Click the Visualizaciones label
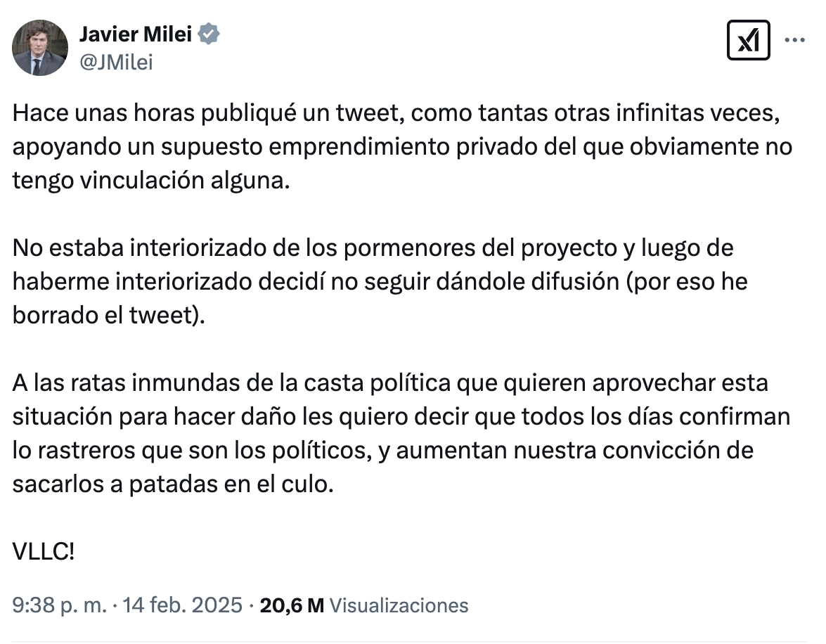 (x=398, y=605)
